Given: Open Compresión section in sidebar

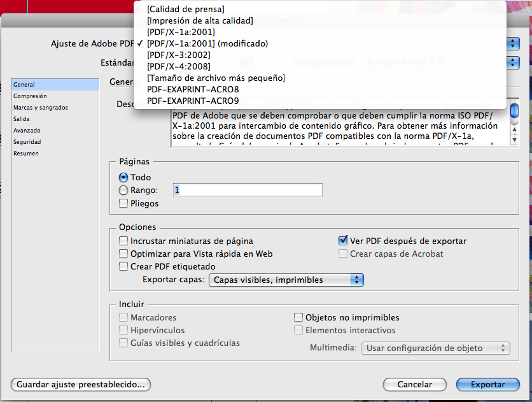Looking at the screenshot, I should point(55,96).
